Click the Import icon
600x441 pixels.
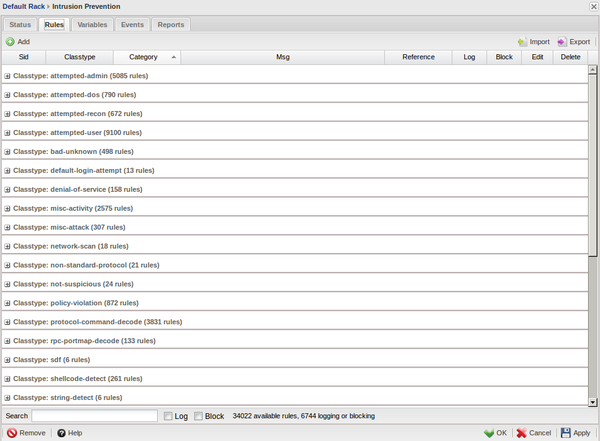(x=522, y=42)
